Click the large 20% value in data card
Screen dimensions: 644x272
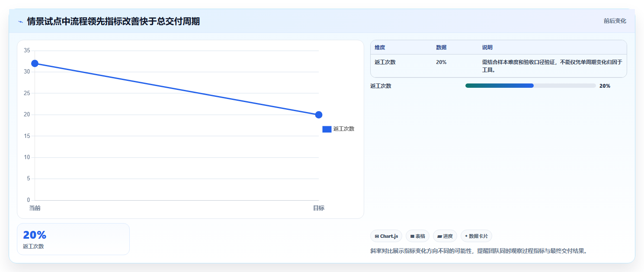[35, 235]
